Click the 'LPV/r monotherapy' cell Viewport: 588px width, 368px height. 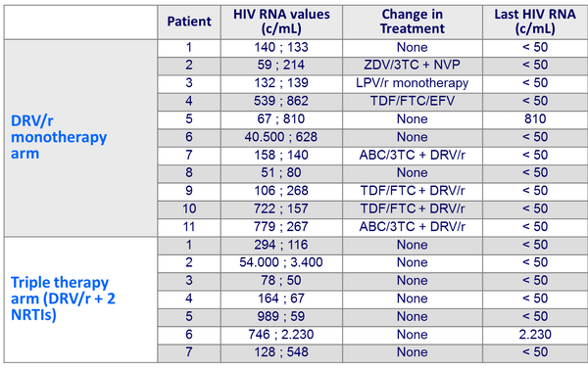pyautogui.click(x=413, y=83)
